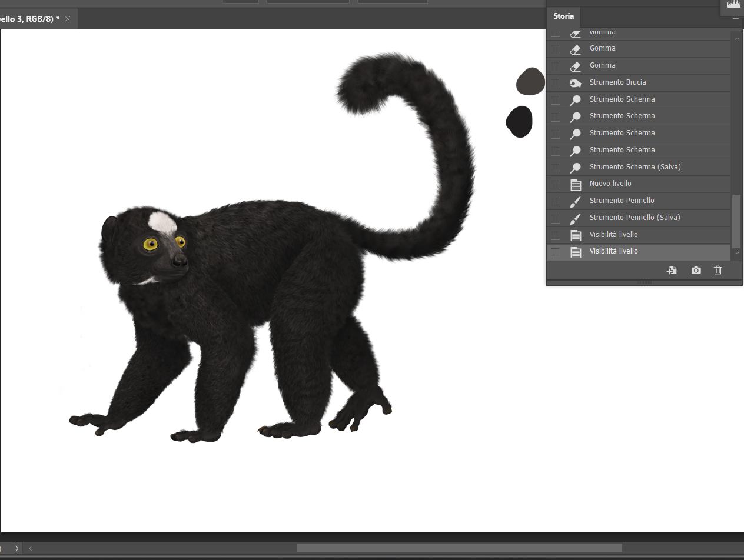The height and width of the screenshot is (560, 744).
Task: Create a new snapshot with camera icon
Action: 696,271
